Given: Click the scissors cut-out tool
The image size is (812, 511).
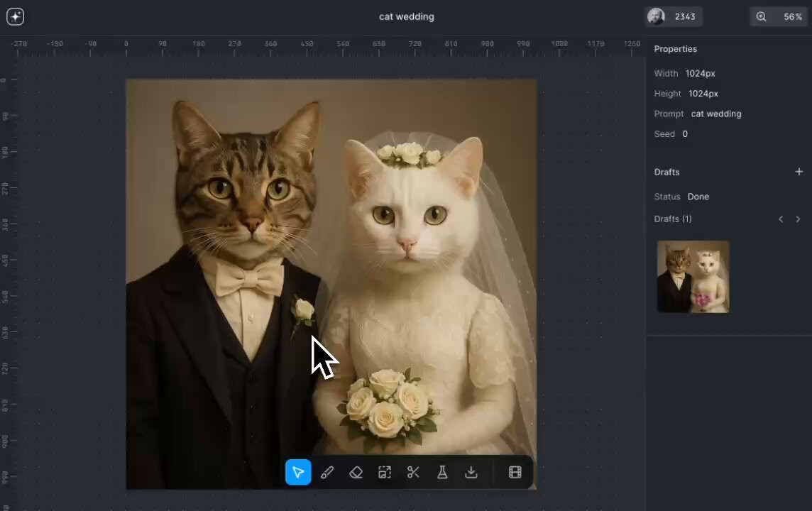Looking at the screenshot, I should pyautogui.click(x=414, y=473).
